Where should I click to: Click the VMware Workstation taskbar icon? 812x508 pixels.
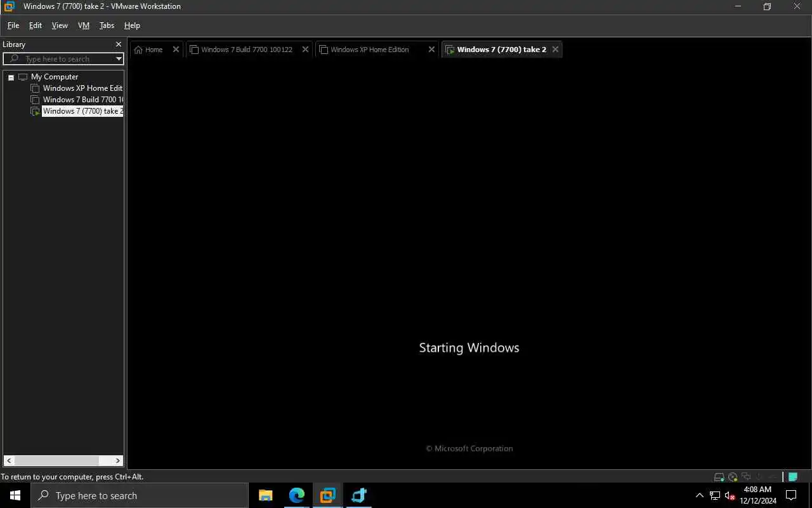327,495
